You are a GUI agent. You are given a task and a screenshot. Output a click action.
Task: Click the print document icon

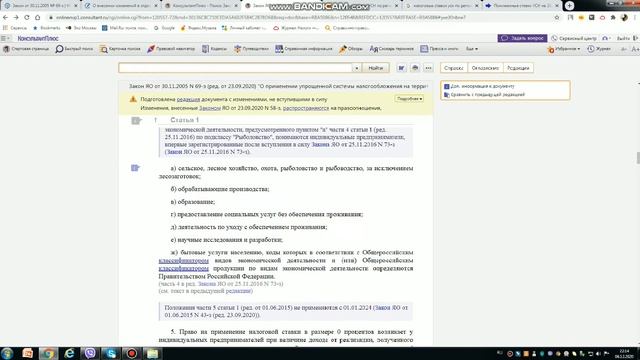415,68
